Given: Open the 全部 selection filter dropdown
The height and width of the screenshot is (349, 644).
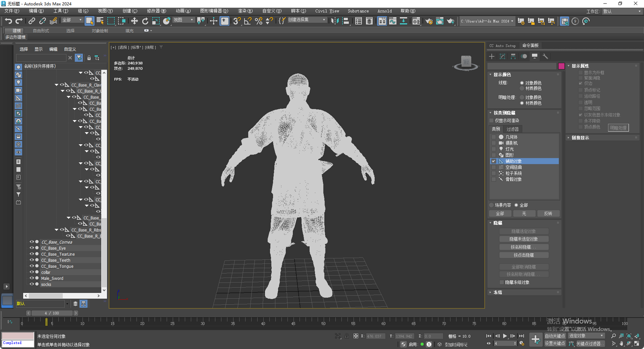Looking at the screenshot, I should click(72, 20).
